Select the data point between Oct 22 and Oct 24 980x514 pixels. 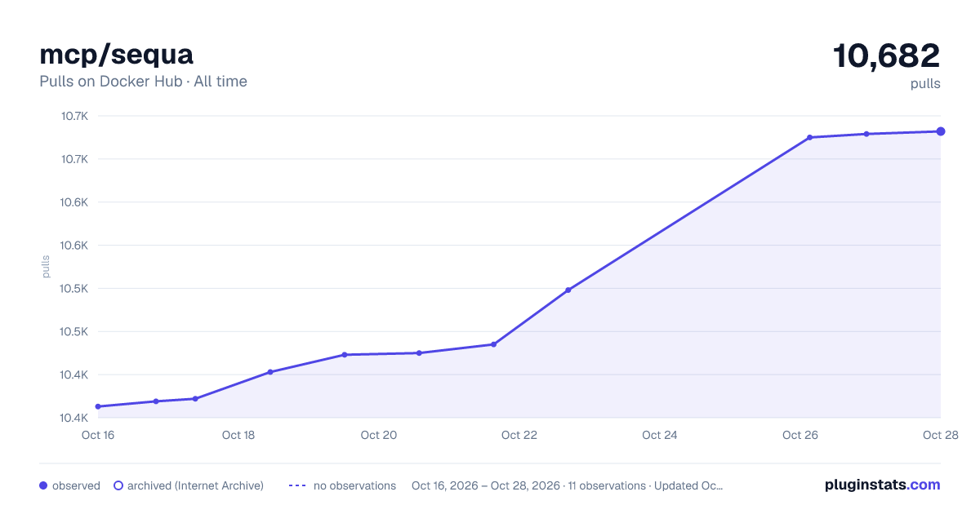pos(568,290)
